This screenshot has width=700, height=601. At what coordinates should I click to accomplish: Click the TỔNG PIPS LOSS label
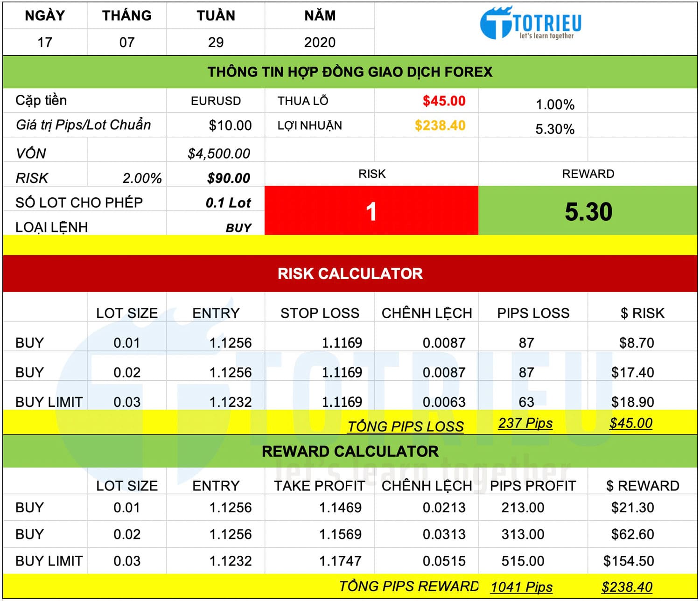point(406,426)
